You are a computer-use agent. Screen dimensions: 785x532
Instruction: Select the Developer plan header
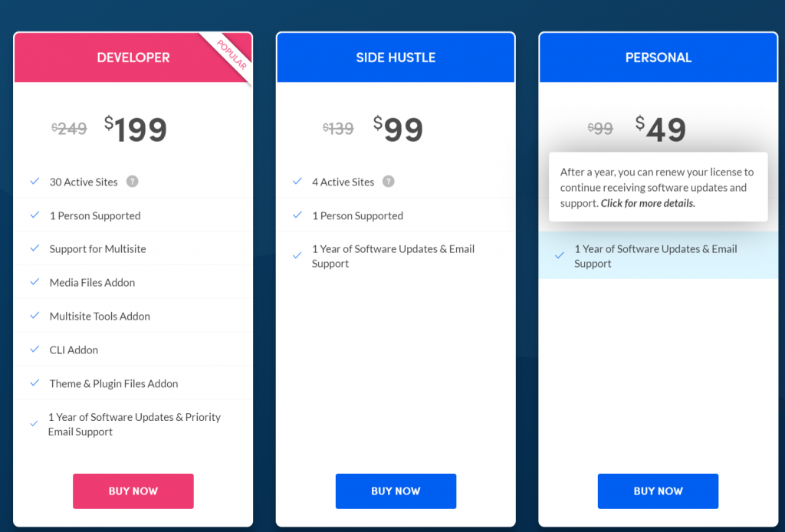(133, 57)
